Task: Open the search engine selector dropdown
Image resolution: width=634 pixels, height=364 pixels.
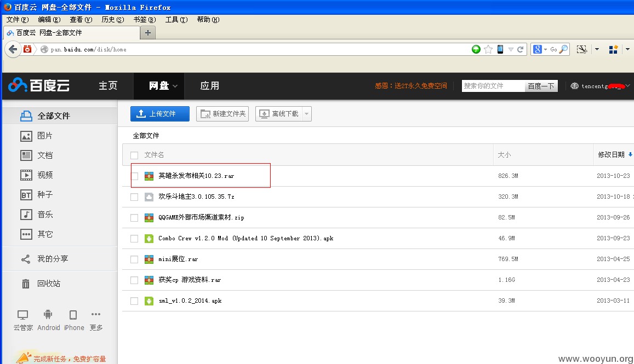Action: click(x=545, y=49)
